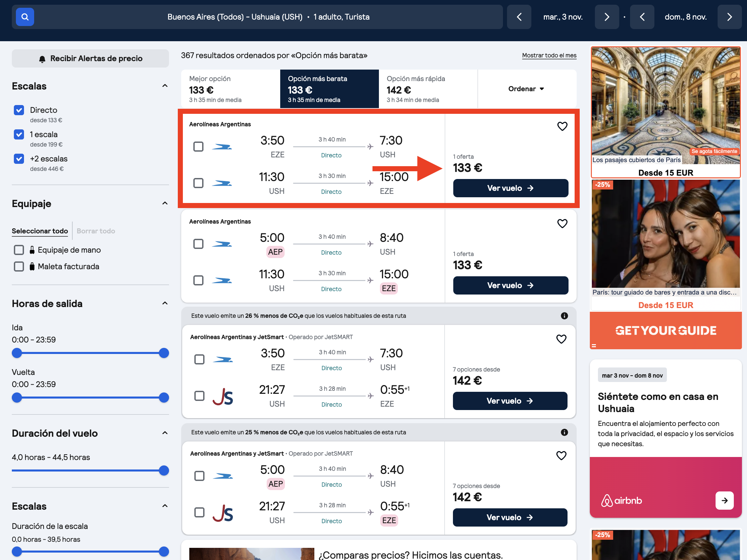Image resolution: width=747 pixels, height=560 pixels.
Task: Uncheck the Directo stops filter
Action: click(x=19, y=110)
